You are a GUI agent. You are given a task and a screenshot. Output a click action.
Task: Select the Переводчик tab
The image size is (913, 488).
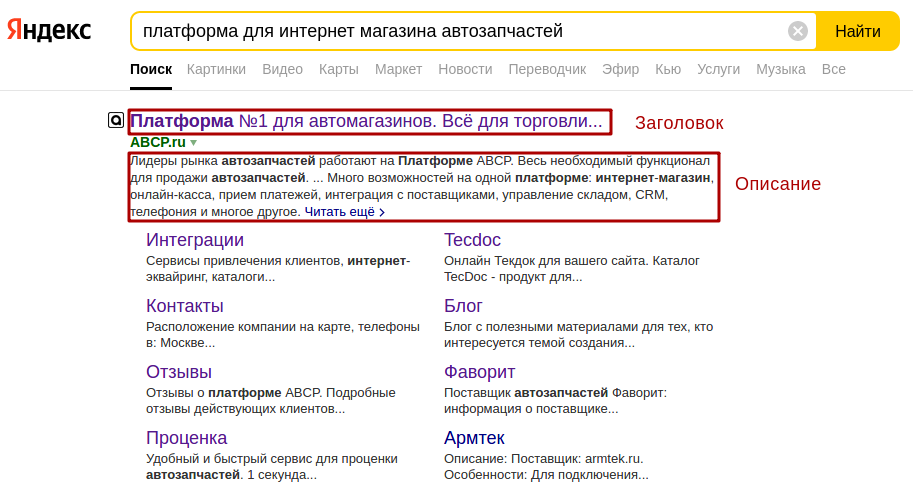(547, 69)
